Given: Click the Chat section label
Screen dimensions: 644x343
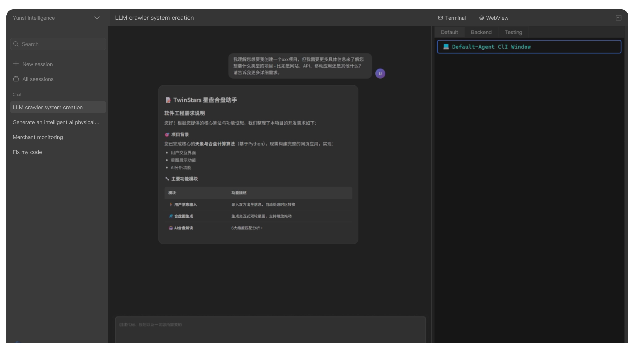Looking at the screenshot, I should [x=17, y=95].
